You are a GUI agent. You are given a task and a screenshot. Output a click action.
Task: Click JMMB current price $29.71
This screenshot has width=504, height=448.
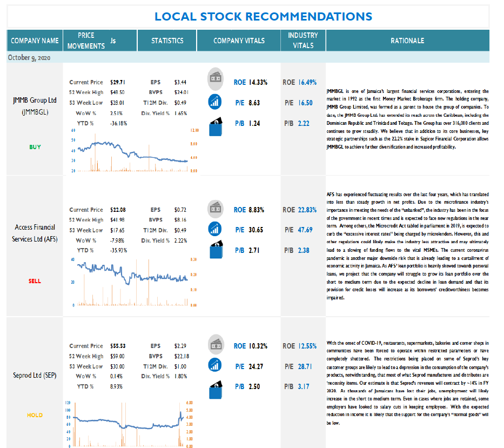click(117, 82)
